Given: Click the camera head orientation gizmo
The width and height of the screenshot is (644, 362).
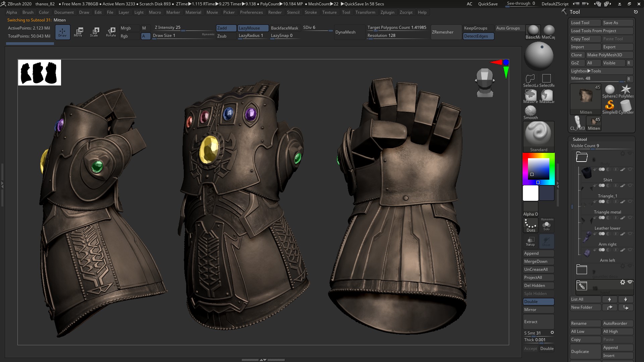Looking at the screenshot, I should click(x=485, y=83).
